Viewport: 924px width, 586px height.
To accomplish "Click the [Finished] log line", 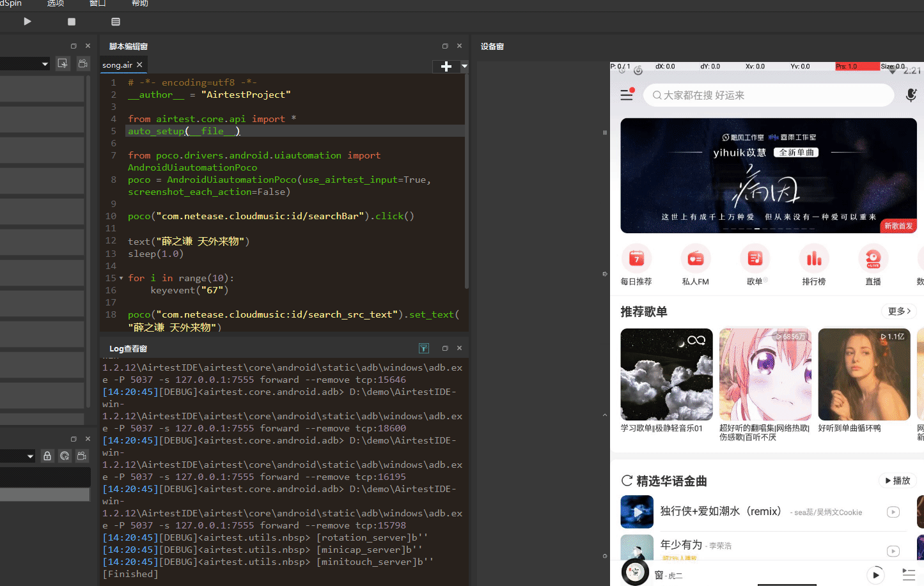I will point(130,574).
